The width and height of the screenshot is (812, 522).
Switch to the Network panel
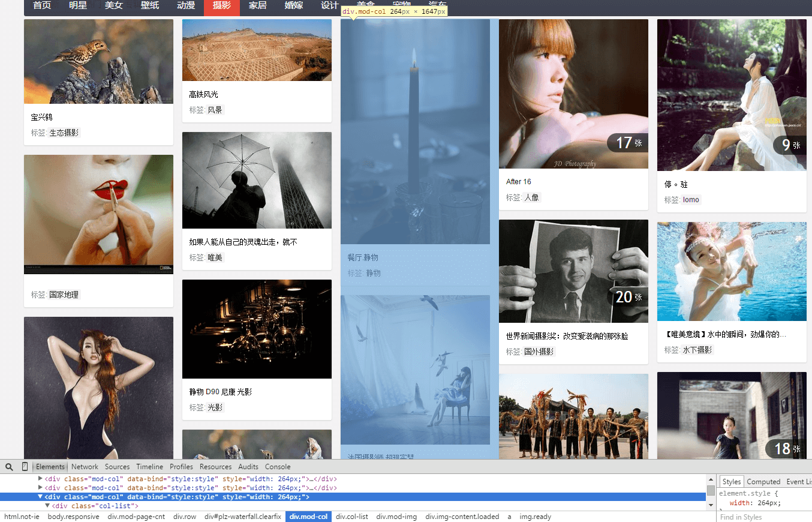tap(85, 467)
